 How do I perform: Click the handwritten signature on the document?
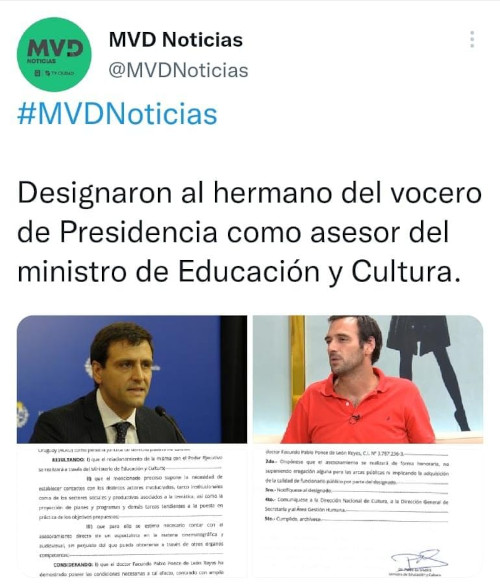pos(419,559)
